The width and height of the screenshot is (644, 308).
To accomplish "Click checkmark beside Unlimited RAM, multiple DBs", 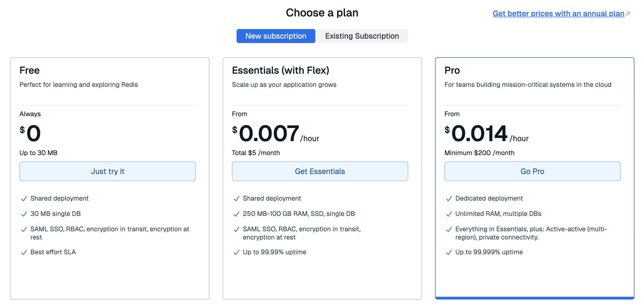I will click(449, 214).
